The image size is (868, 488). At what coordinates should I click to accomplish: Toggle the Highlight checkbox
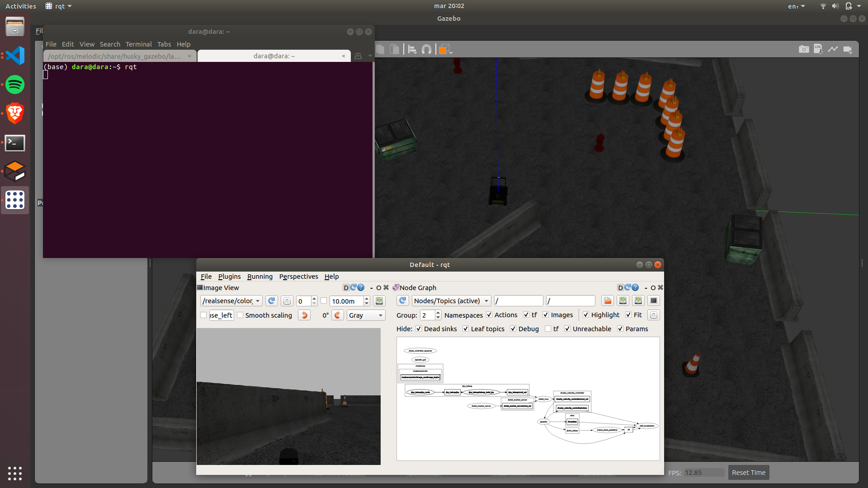tap(586, 315)
